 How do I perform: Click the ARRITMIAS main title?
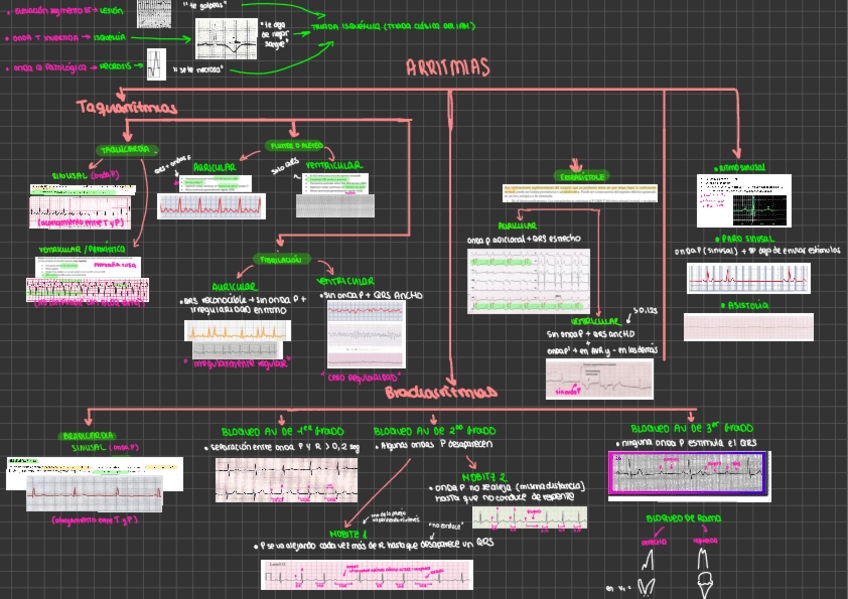tap(447, 67)
